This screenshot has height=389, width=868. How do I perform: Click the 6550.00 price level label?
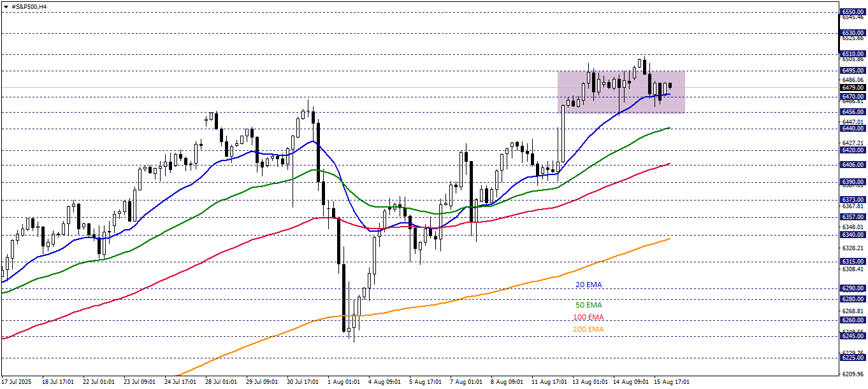point(853,11)
